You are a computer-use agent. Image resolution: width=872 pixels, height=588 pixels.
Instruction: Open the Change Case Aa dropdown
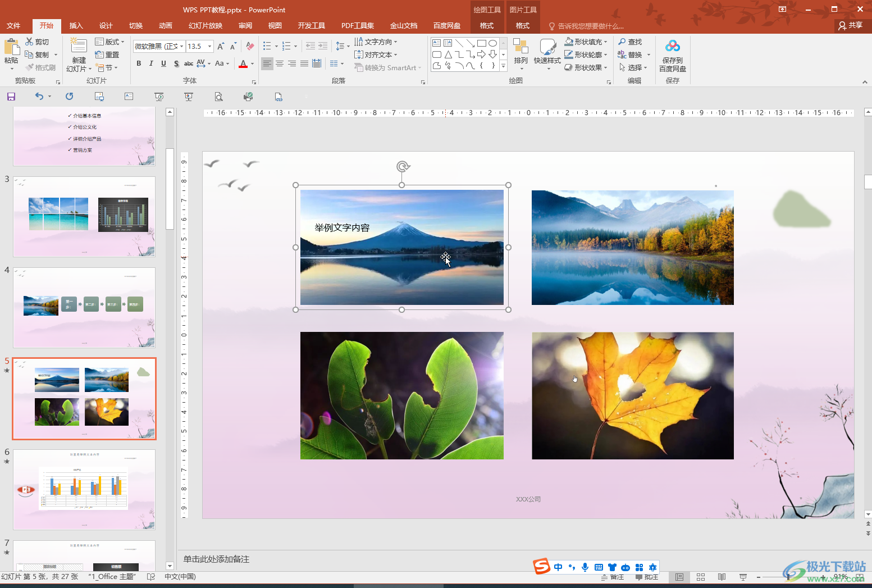click(222, 63)
